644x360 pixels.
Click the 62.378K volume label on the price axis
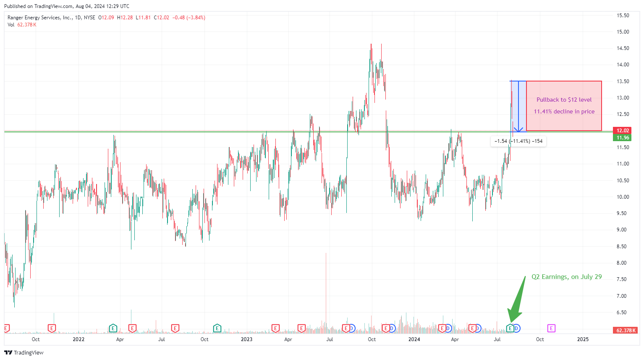(626, 330)
